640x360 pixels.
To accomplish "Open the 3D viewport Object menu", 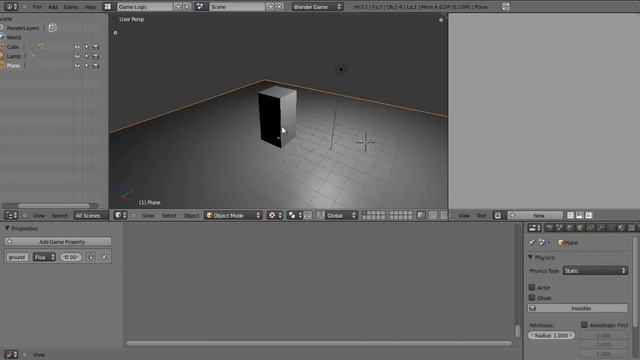I will pyautogui.click(x=191, y=216).
